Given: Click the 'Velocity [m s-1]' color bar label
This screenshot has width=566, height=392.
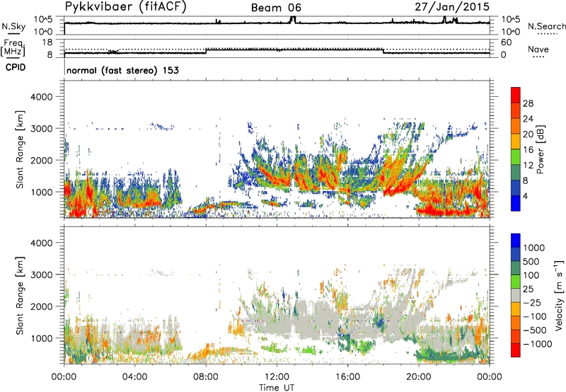Looking at the screenshot, I should coord(559,294).
